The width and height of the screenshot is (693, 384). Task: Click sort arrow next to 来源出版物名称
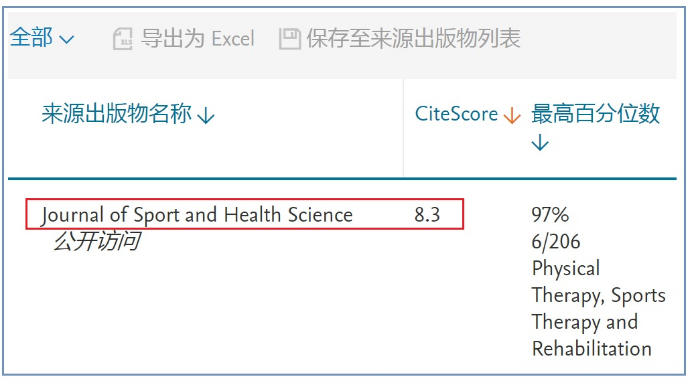pos(206,116)
